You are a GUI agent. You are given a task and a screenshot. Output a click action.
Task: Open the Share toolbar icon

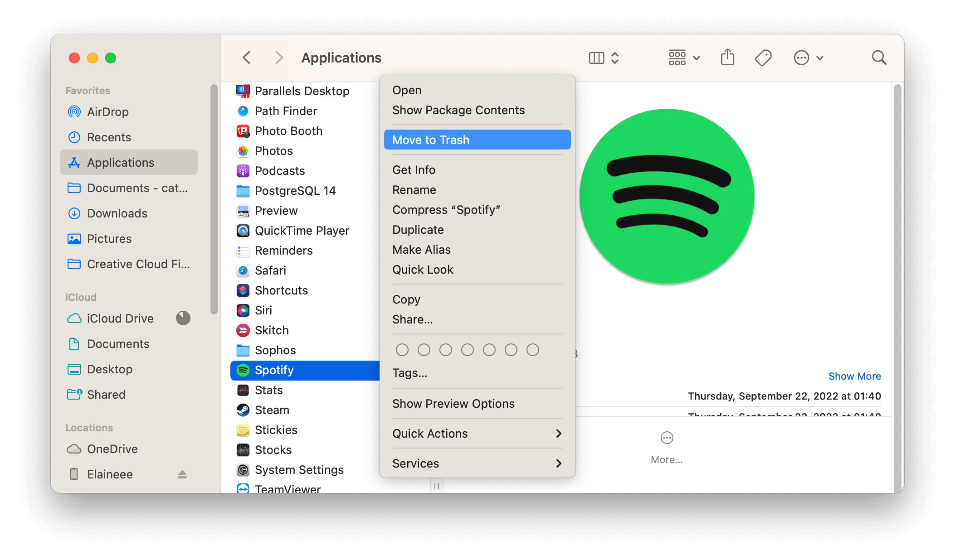[727, 58]
